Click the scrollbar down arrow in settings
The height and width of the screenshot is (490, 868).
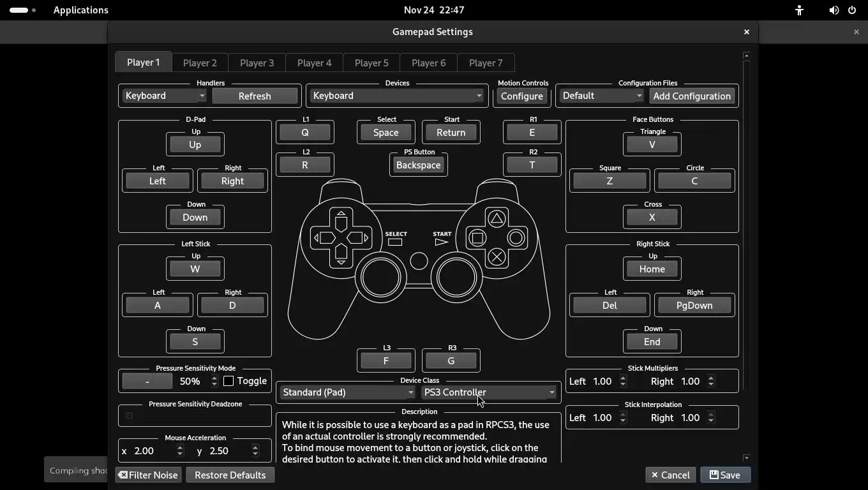(746, 458)
